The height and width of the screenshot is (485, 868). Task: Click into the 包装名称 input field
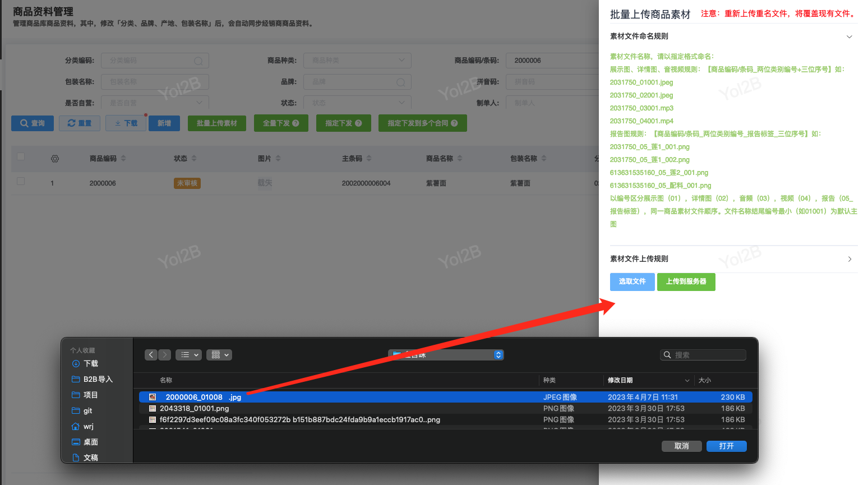(x=155, y=82)
